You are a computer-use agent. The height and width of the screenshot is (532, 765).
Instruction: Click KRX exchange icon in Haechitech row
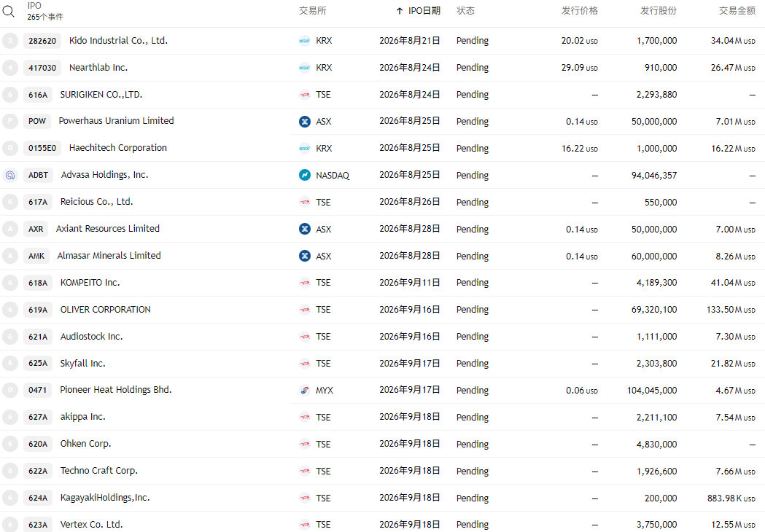304,148
